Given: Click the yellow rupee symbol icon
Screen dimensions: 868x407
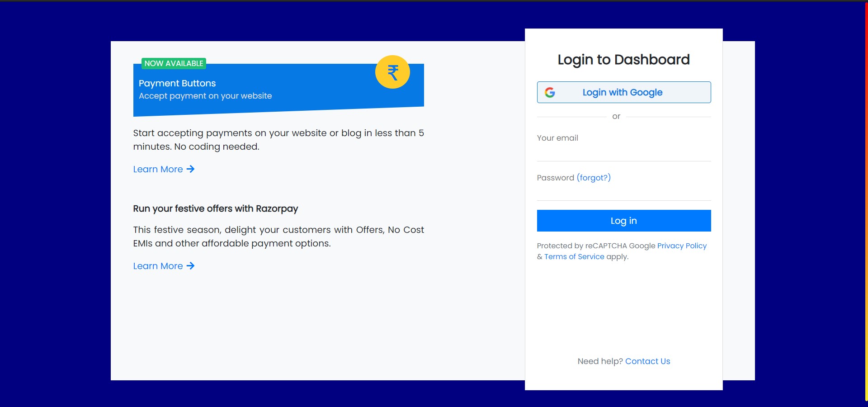Looking at the screenshot, I should [393, 71].
